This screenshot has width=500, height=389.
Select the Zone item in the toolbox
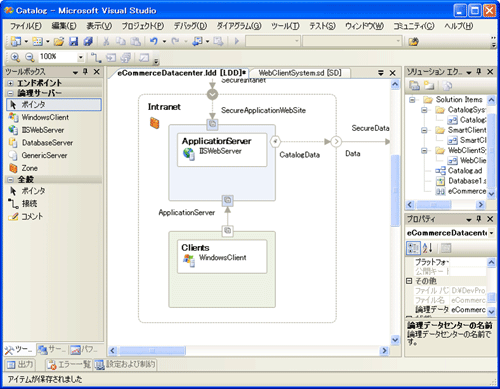54,168
